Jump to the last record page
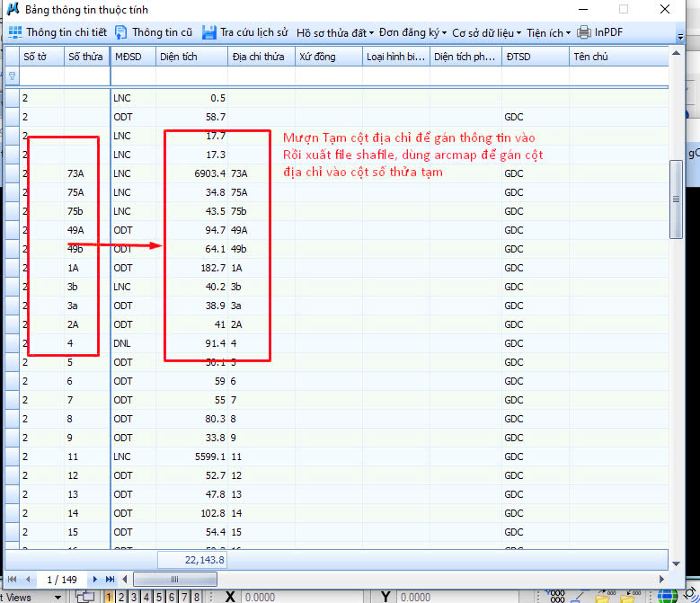Image resolution: width=700 pixels, height=603 pixels. tap(111, 580)
